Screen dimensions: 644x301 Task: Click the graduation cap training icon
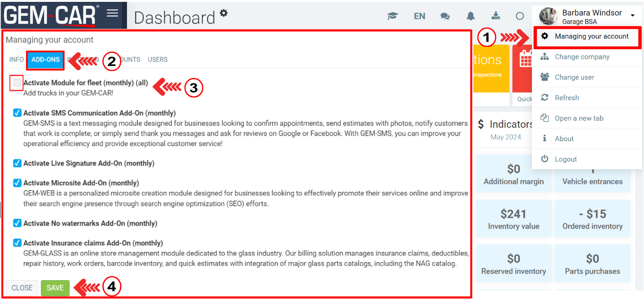click(393, 16)
